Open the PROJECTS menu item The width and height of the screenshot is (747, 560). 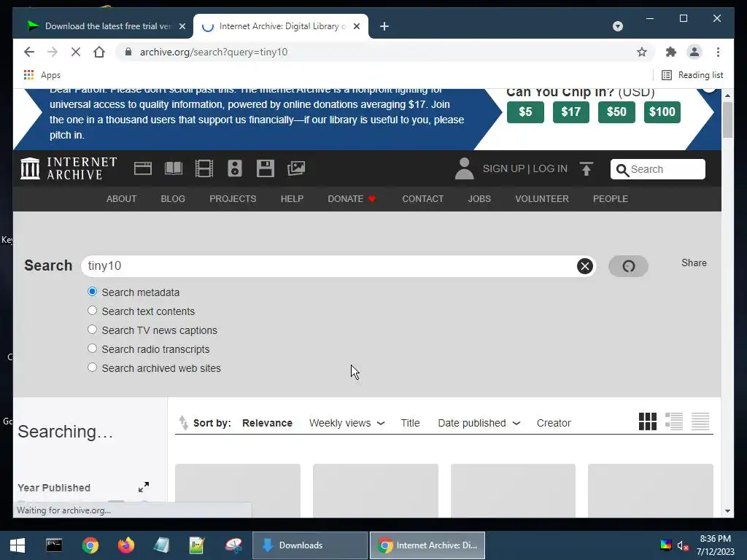click(233, 198)
